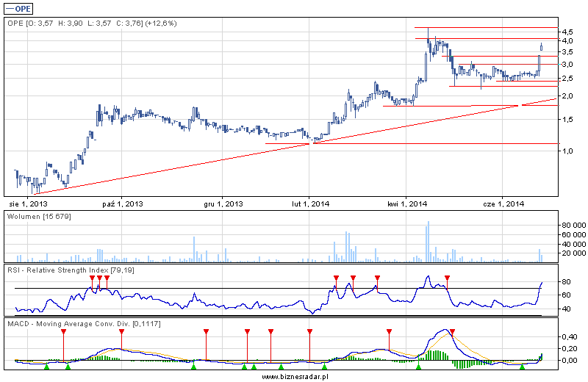Click the 4,5 price axis label
The height and width of the screenshot is (382, 588).
[567, 32]
